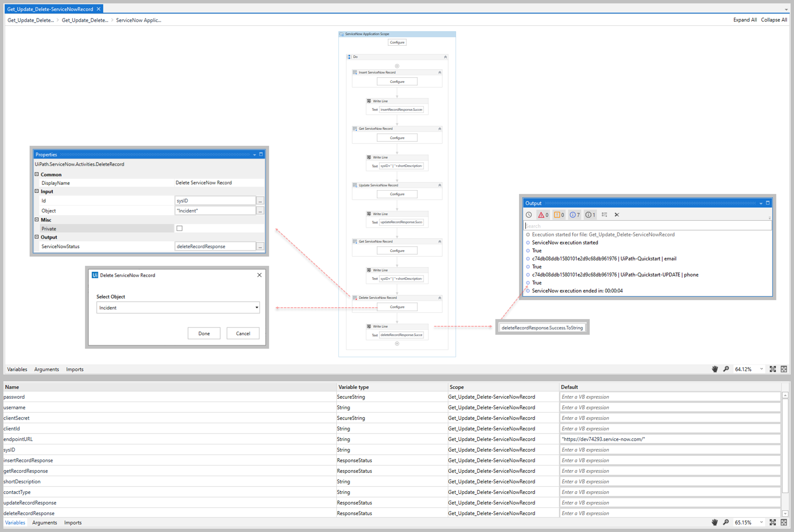This screenshot has height=532, width=794.
Task: Click the timer icon in Output panel
Action: click(x=528, y=214)
